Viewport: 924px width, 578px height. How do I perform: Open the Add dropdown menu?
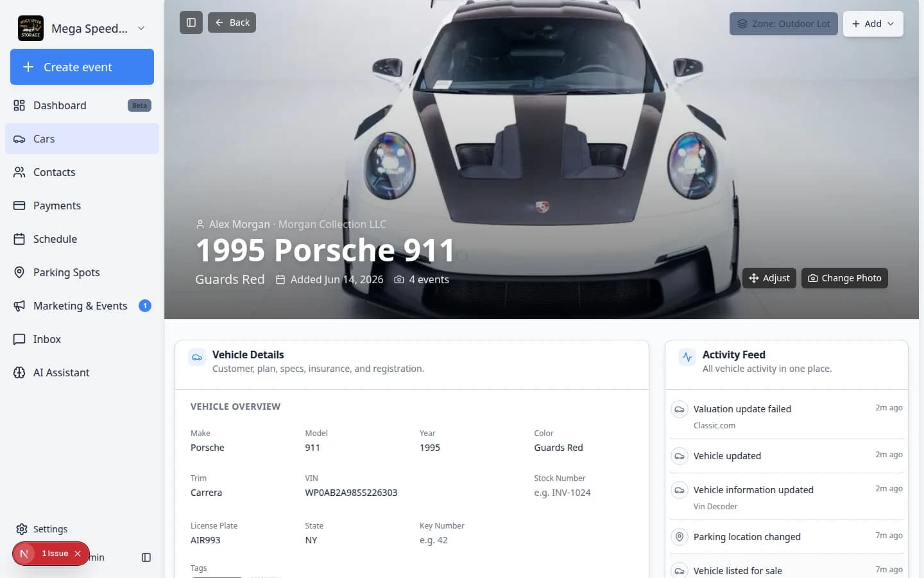point(873,24)
